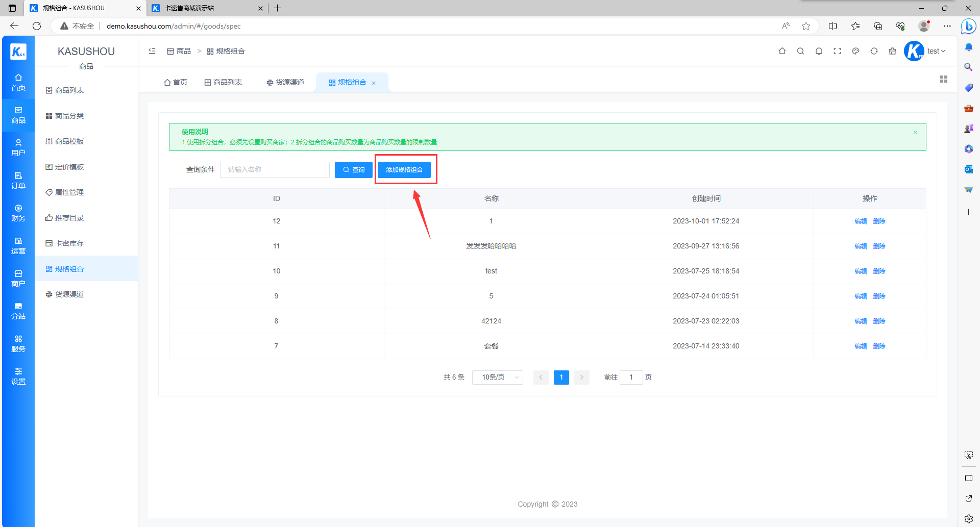Collapse the side menu toggle icon
The image size is (980, 527).
point(152,51)
